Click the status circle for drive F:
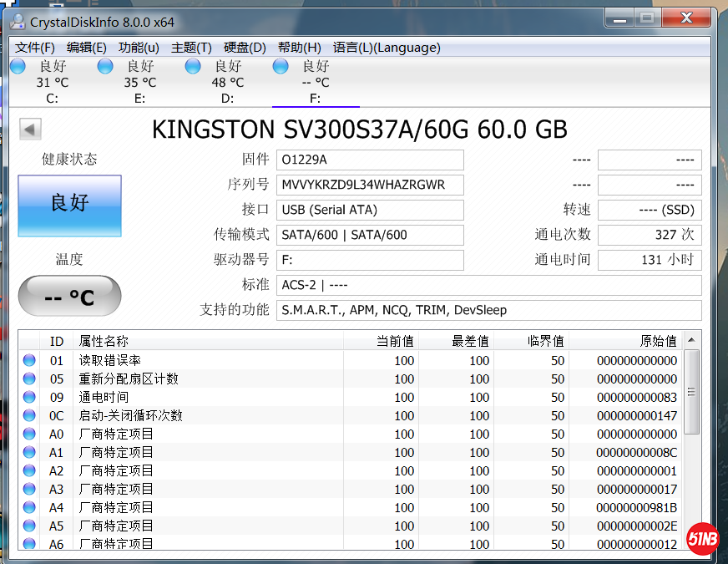The image size is (728, 564). coord(281,65)
